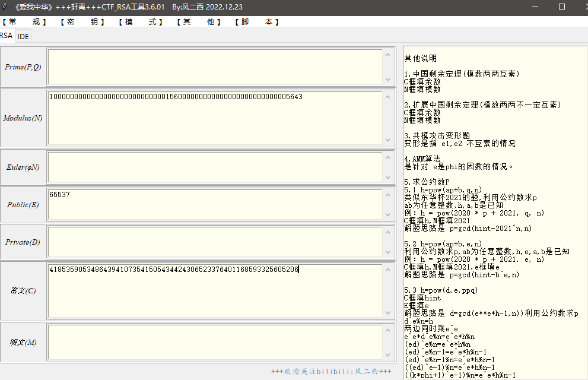Image resolution: width=588 pixels, height=380 pixels.
Task: Switch to the IDE tab
Action: 23,36
